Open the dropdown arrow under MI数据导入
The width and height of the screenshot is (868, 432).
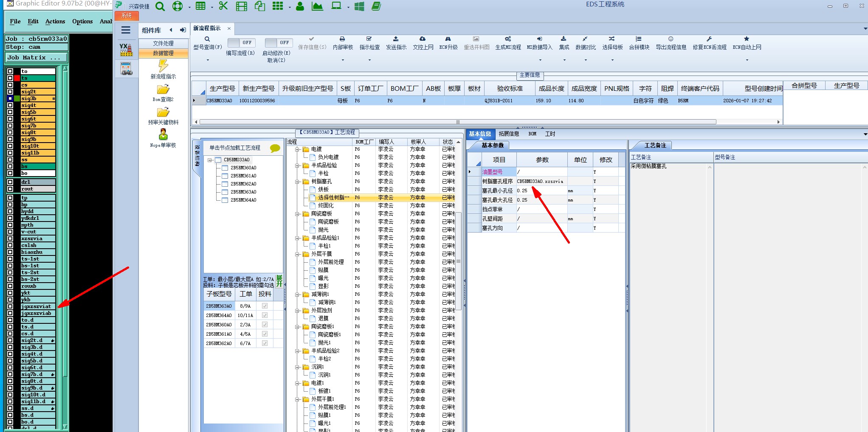(x=539, y=60)
